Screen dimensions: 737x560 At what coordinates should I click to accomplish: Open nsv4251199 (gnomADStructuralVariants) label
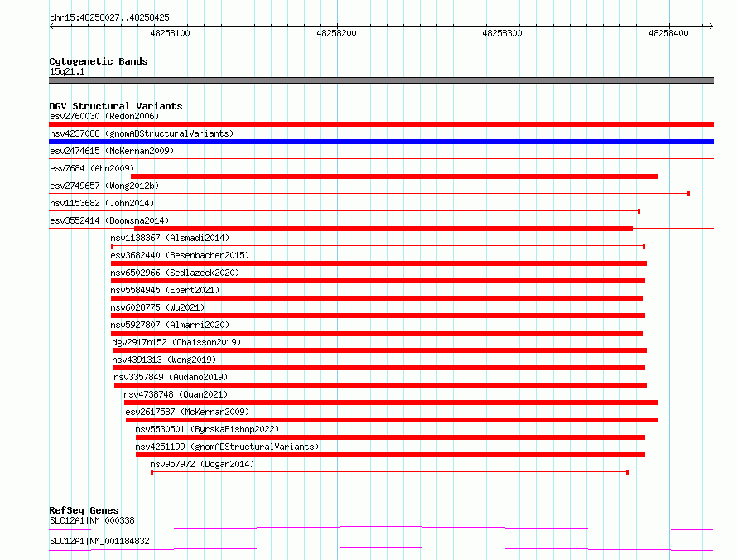[x=227, y=447]
